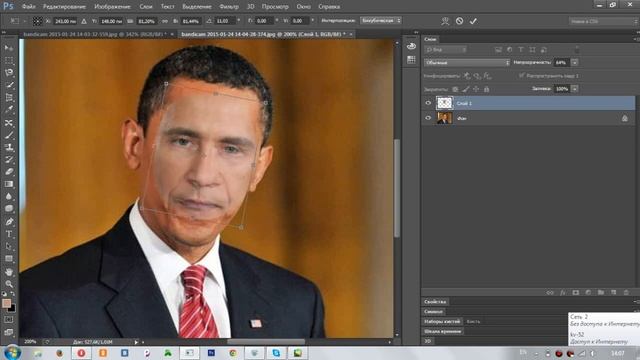This screenshot has width=640, height=360.
Task: Delete layer with the trash icon
Action: click(x=626, y=293)
